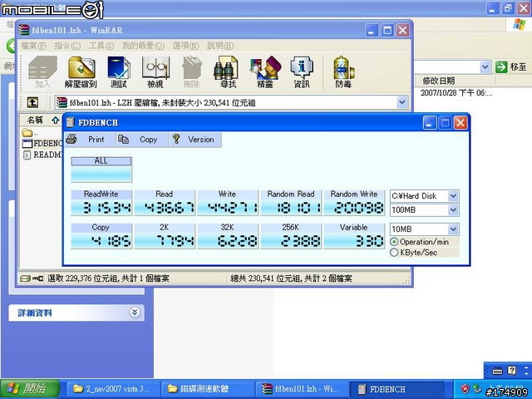The height and width of the screenshot is (399, 532).
Task: Click the up one level arrow icon
Action: point(32,102)
